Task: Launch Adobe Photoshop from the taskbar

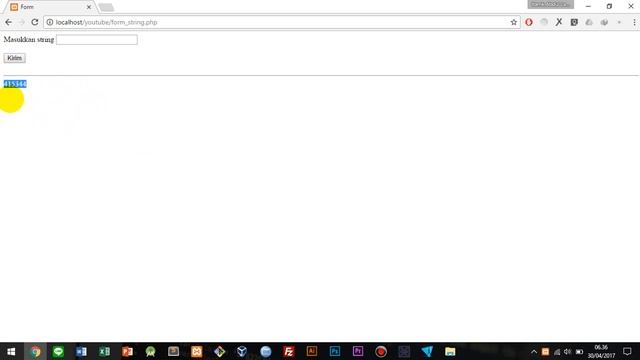Action: click(335, 351)
